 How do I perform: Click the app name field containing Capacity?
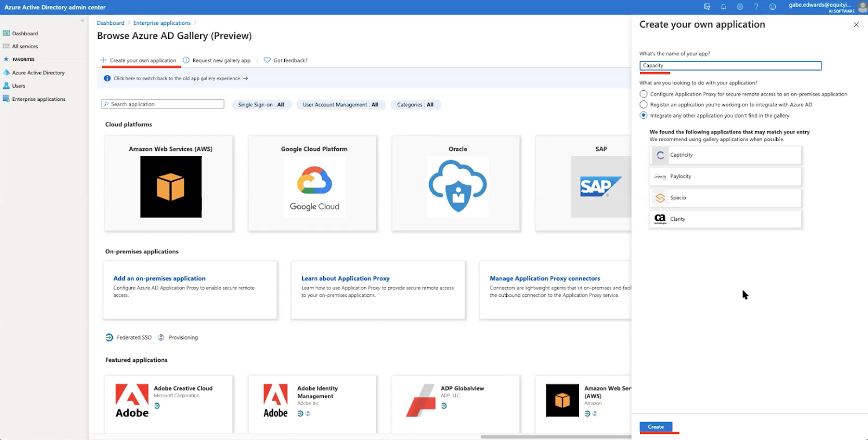click(731, 66)
